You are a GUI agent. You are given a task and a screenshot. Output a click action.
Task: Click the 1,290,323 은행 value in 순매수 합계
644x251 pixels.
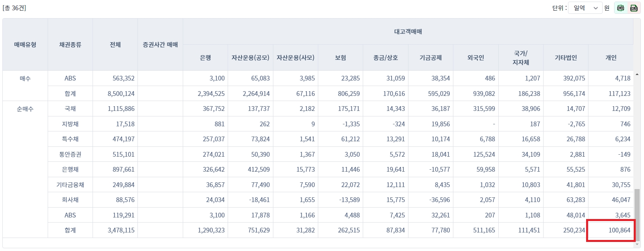211,230
